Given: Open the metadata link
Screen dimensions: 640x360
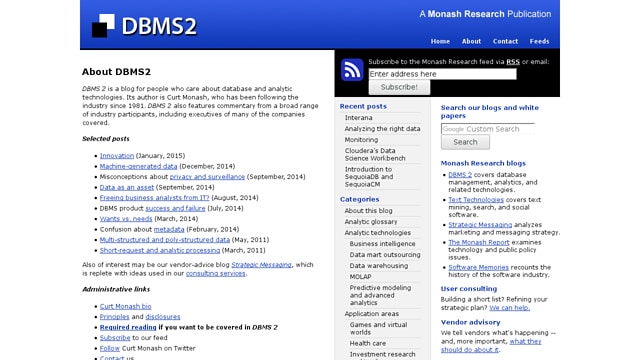Looking at the screenshot, I should (169, 229).
